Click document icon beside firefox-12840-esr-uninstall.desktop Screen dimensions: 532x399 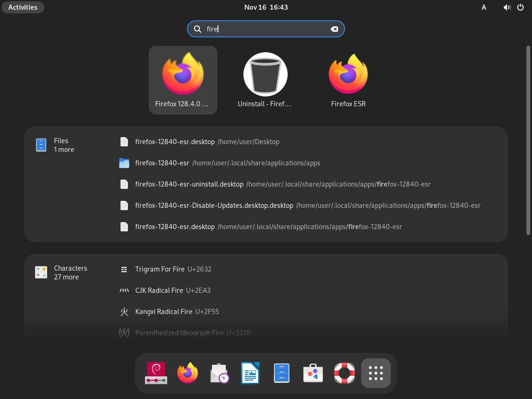click(124, 184)
